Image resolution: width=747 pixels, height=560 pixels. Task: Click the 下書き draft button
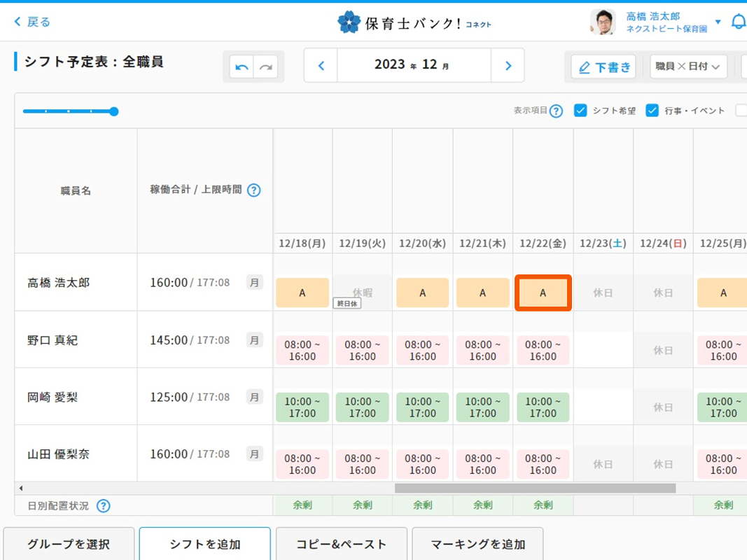[603, 66]
